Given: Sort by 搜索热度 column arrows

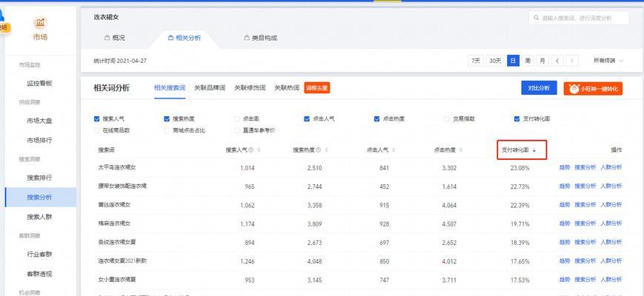Looking at the screenshot, I should point(326,150).
